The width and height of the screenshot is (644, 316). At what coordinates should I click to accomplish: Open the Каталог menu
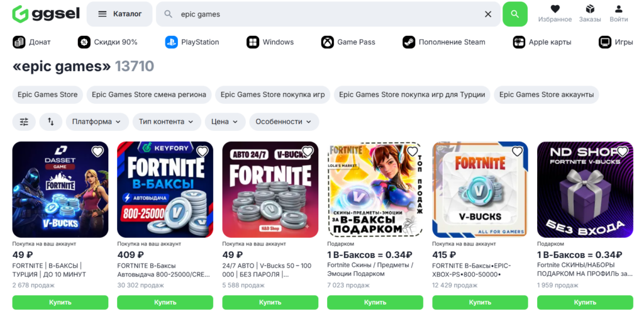pos(119,14)
